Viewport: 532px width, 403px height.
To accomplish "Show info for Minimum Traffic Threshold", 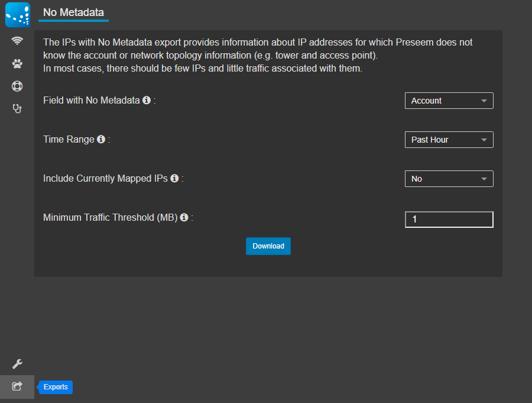I will coord(184,217).
